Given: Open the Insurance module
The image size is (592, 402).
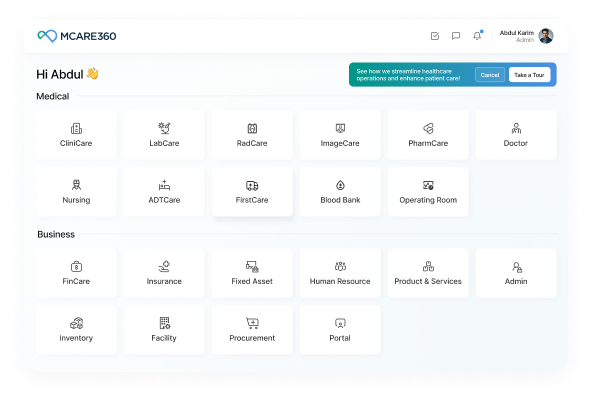Looking at the screenshot, I should point(164,273).
